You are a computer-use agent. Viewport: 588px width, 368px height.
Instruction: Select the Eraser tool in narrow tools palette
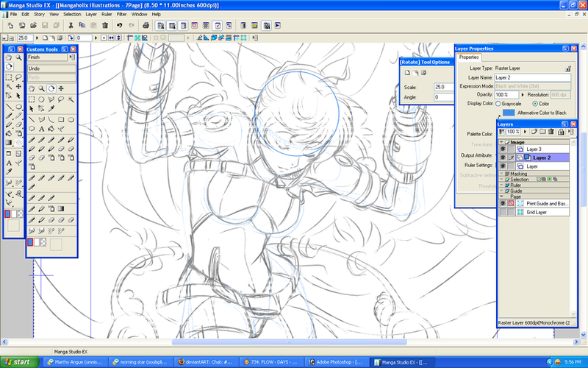[x=18, y=124]
